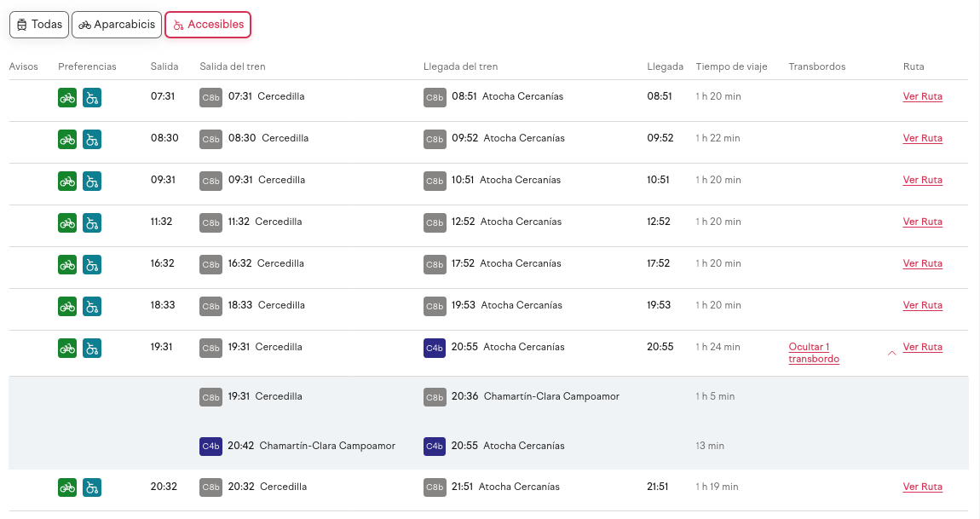
Task: Click the bike icon in the 20:32 row
Action: point(67,487)
